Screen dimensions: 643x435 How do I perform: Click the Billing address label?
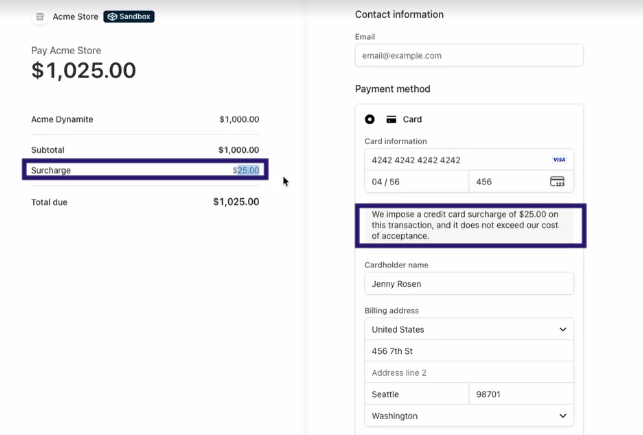392,310
